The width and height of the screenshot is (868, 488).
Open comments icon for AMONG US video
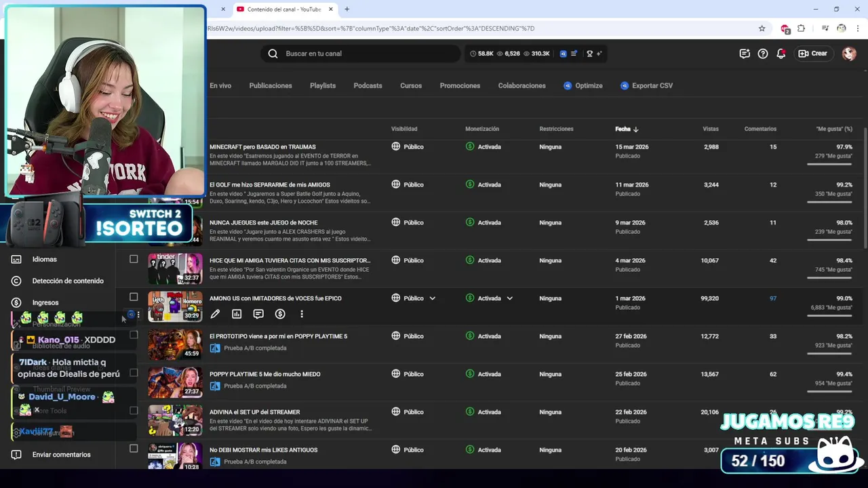click(x=258, y=314)
